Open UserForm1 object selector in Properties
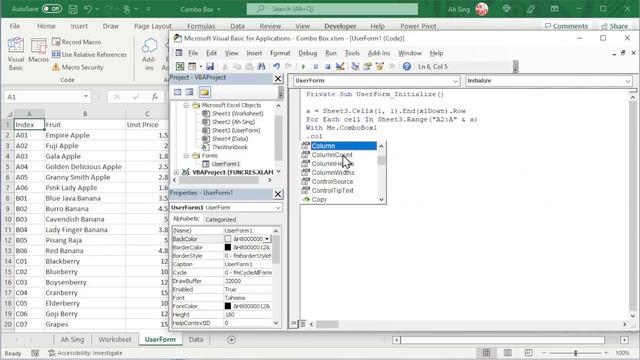This screenshot has width=640, height=360. tap(278, 208)
